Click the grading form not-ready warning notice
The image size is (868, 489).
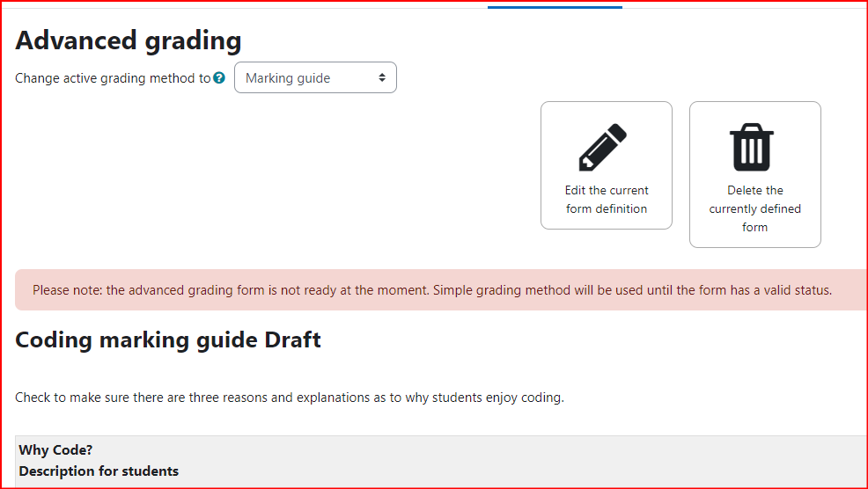click(x=441, y=290)
